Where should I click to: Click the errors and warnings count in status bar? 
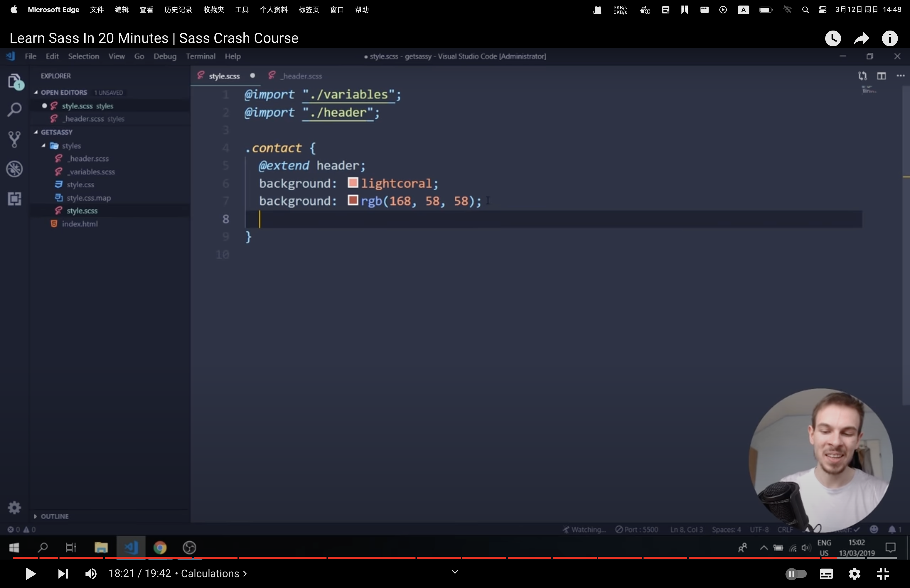pos(22,530)
